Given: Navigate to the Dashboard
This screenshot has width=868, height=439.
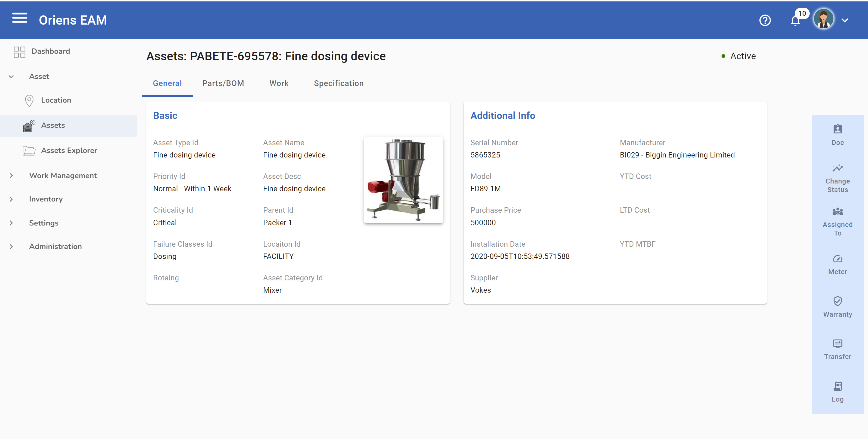Looking at the screenshot, I should point(51,51).
